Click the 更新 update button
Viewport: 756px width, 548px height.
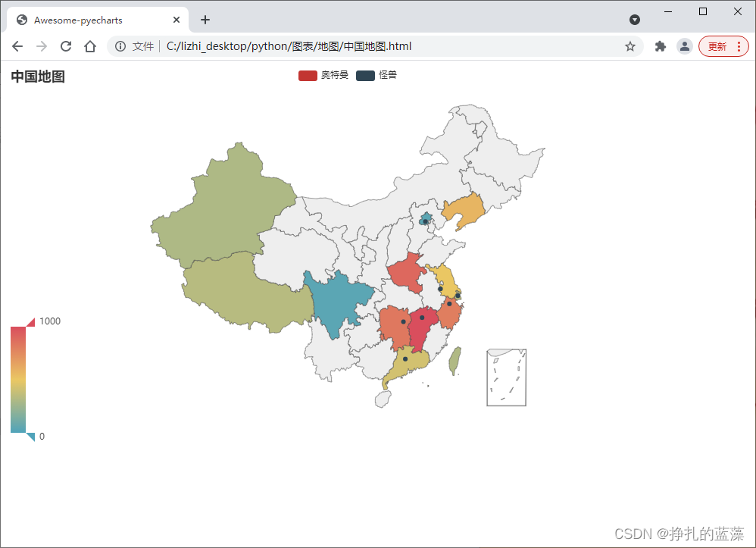click(x=717, y=46)
